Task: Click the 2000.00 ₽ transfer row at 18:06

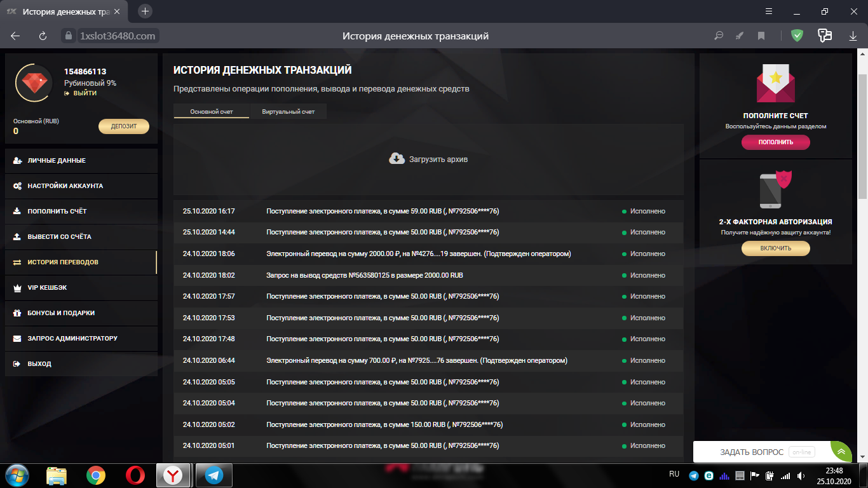Action: [428, 254]
